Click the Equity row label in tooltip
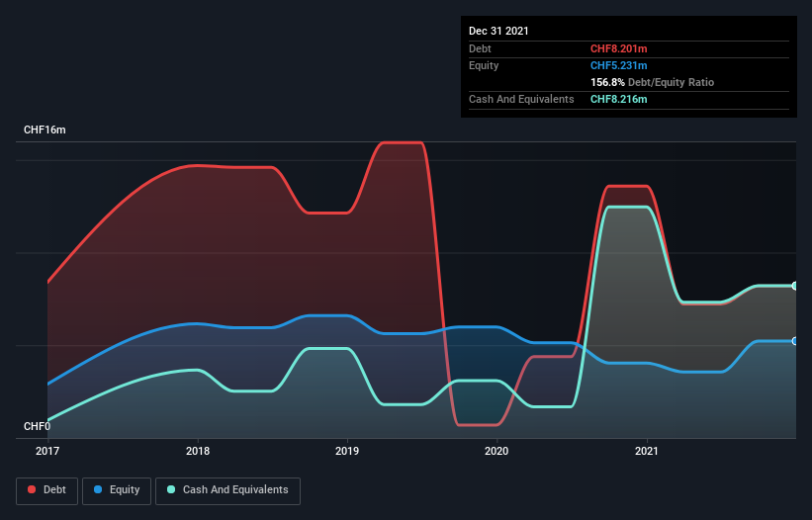The image size is (812, 520). click(484, 65)
